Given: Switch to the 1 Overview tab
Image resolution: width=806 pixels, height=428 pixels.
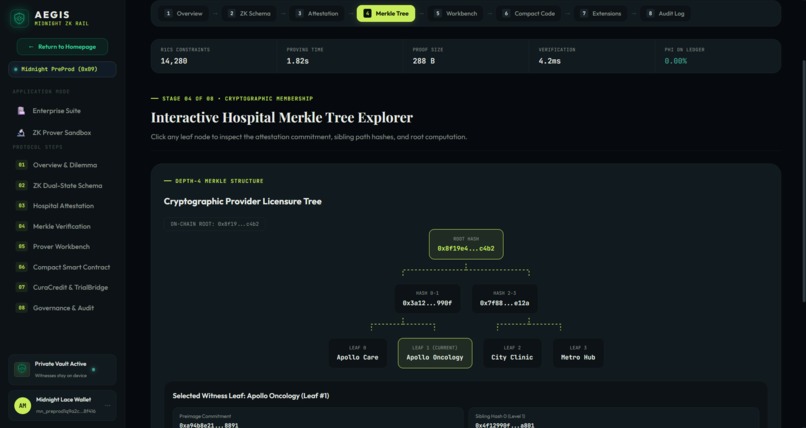Looking at the screenshot, I should click(x=184, y=13).
